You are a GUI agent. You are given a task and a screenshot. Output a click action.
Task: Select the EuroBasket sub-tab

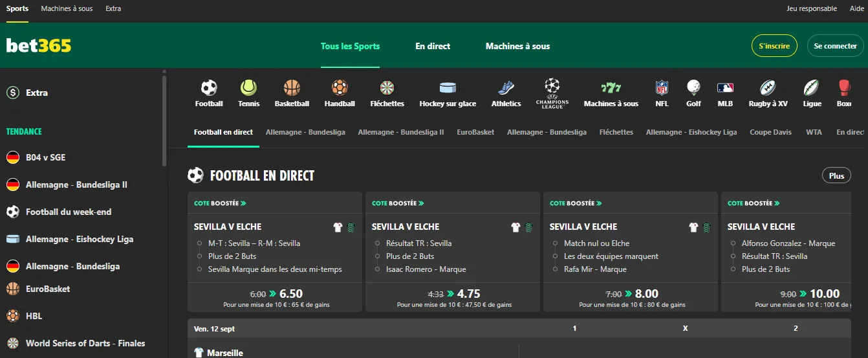[475, 132]
